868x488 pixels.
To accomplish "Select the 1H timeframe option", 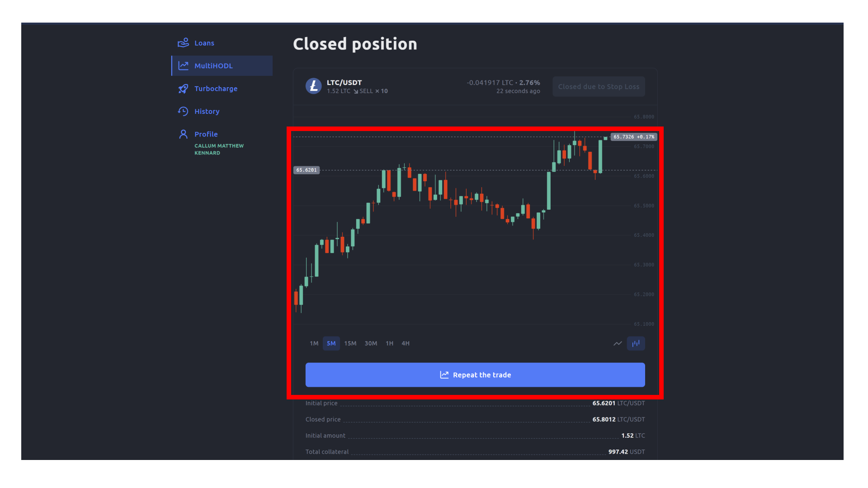I will [389, 343].
